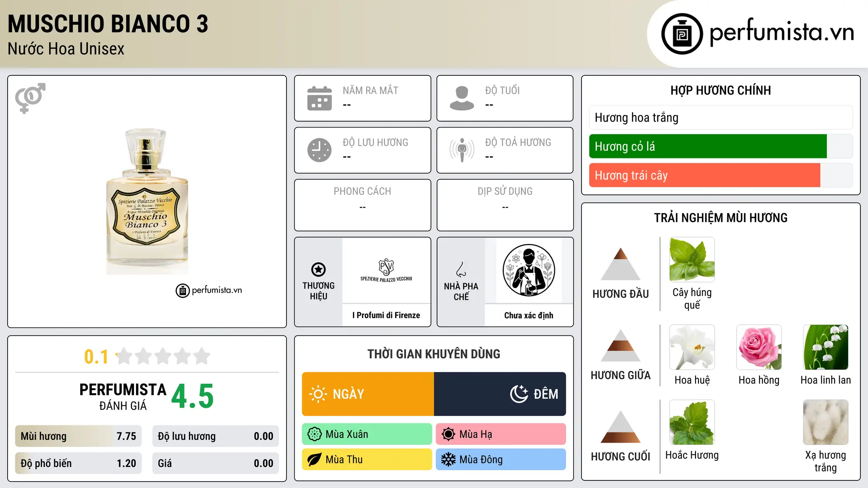Click the Đêm nighttime segment
The width and height of the screenshot is (868, 488).
500,394
